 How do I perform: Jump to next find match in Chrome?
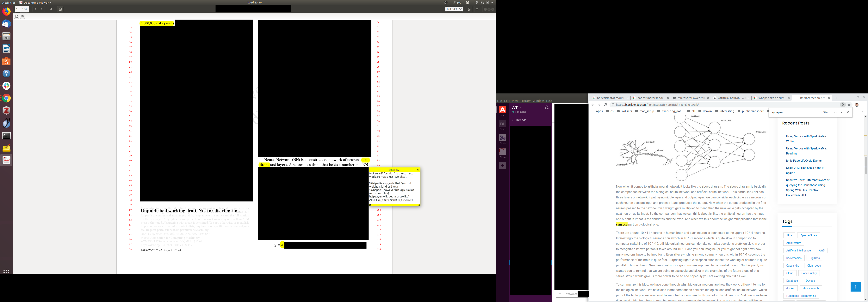tap(841, 112)
